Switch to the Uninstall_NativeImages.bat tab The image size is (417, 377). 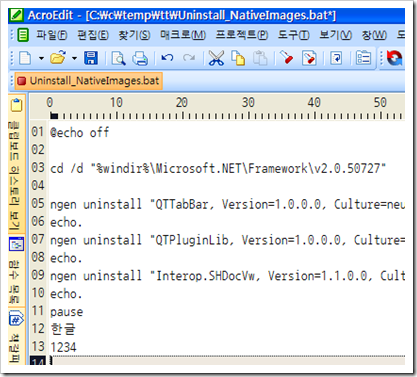coord(89,81)
